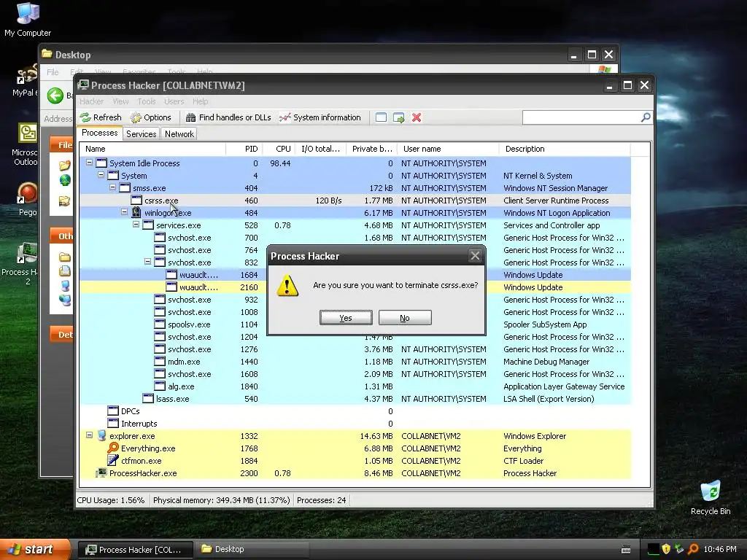The width and height of the screenshot is (747, 560).
Task: Select the alg.exe process row
Action: click(355, 386)
